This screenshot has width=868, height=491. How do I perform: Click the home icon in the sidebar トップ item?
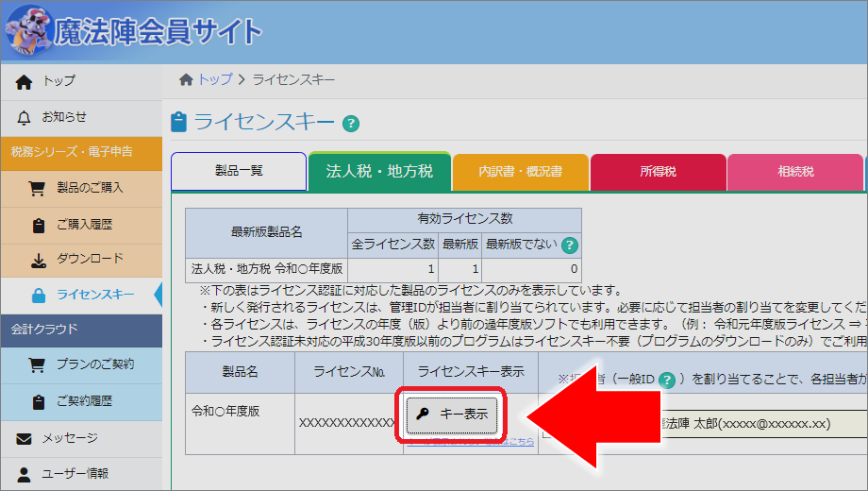pos(25,82)
